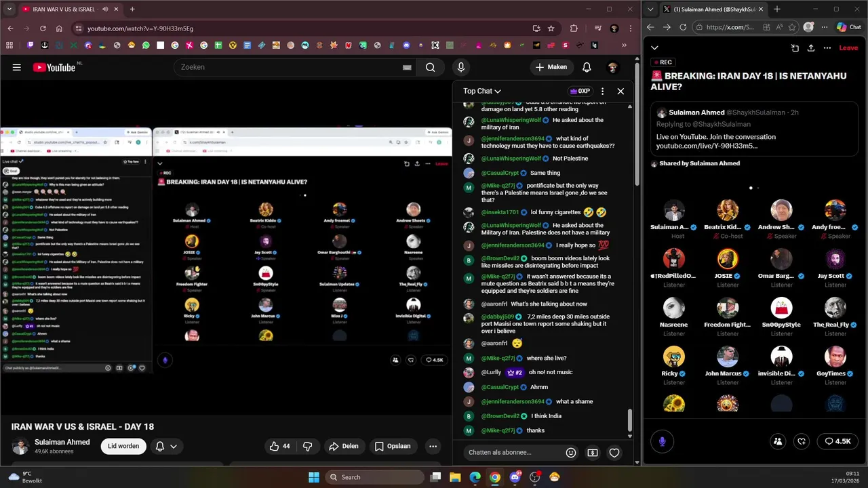Viewport: 868px width, 488px height.
Task: Click the Windows taskbar Search box
Action: (x=374, y=477)
